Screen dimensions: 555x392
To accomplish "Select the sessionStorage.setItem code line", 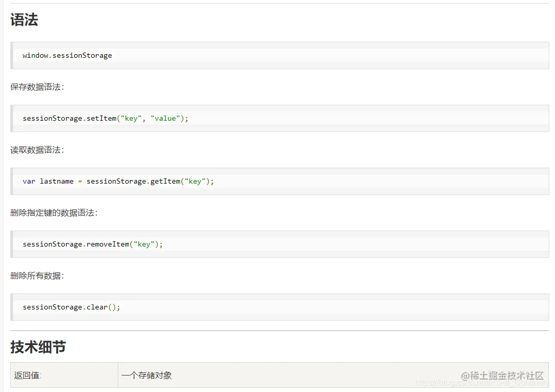I will pos(105,119).
